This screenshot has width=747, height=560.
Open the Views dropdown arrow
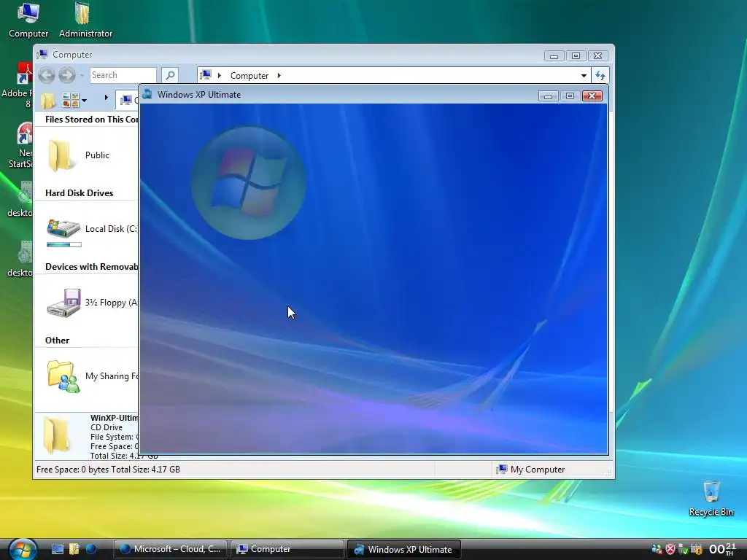click(x=85, y=101)
